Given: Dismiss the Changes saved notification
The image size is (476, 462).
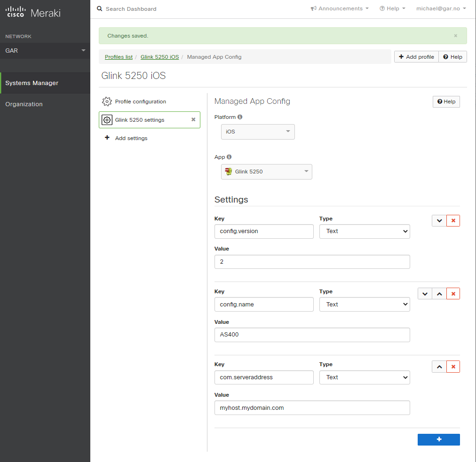Looking at the screenshot, I should tap(455, 36).
